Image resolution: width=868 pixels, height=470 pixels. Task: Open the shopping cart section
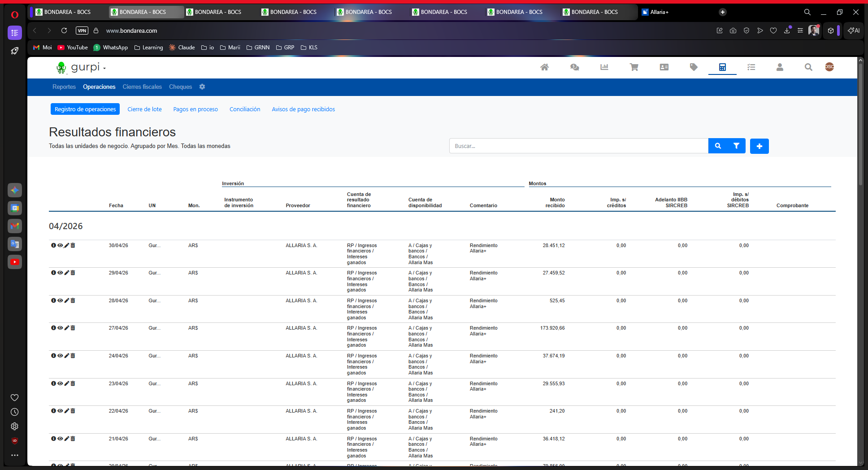tap(634, 67)
